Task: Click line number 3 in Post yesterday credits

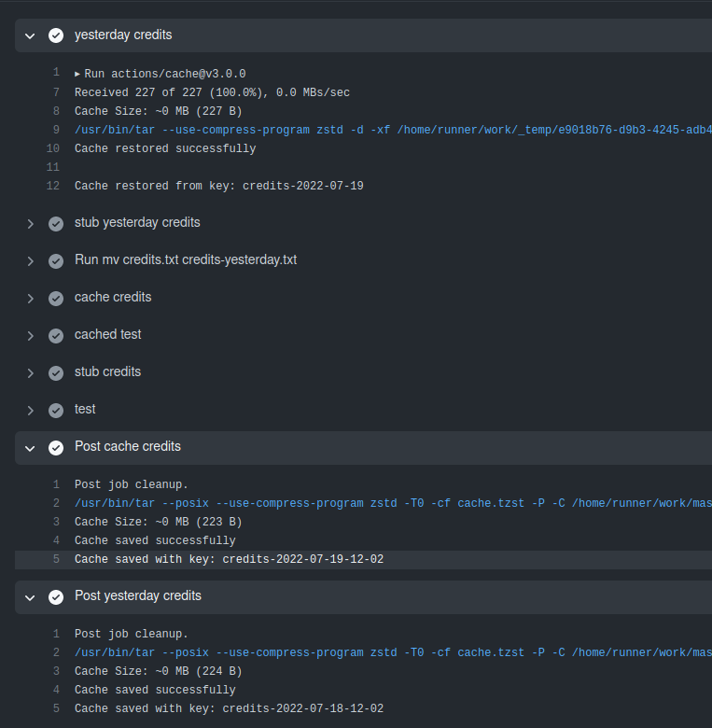Action: pyautogui.click(x=56, y=671)
